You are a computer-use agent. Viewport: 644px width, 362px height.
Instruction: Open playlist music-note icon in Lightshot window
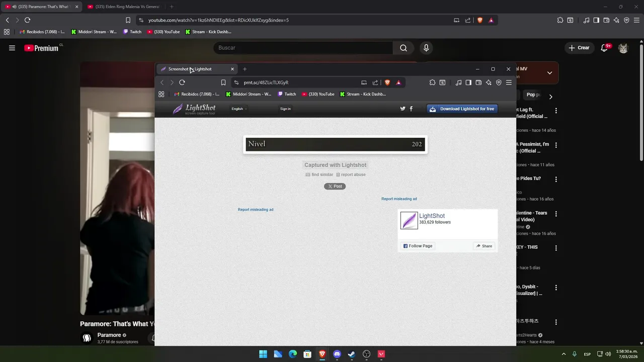458,82
